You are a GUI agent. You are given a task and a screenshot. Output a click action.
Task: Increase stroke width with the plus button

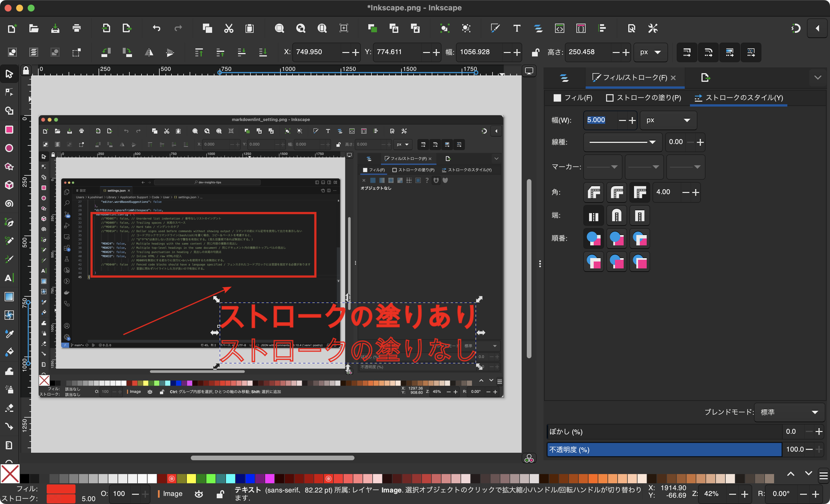(x=632, y=120)
